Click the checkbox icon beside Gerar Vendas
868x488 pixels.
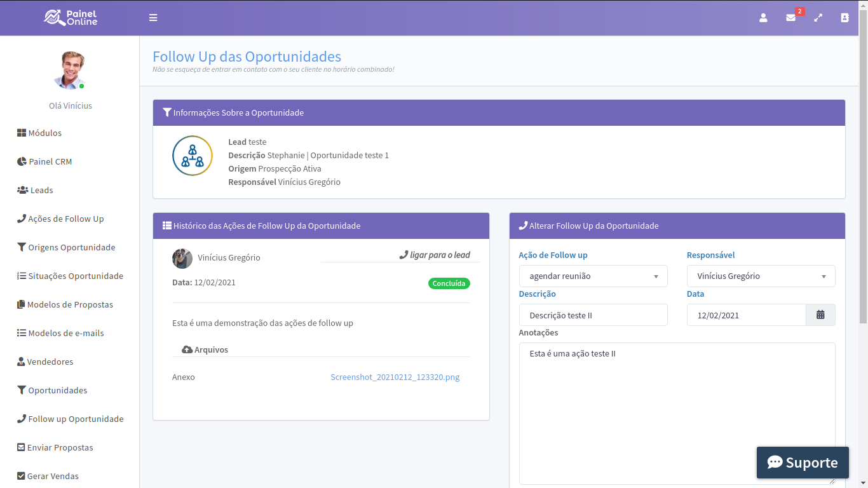click(x=21, y=476)
